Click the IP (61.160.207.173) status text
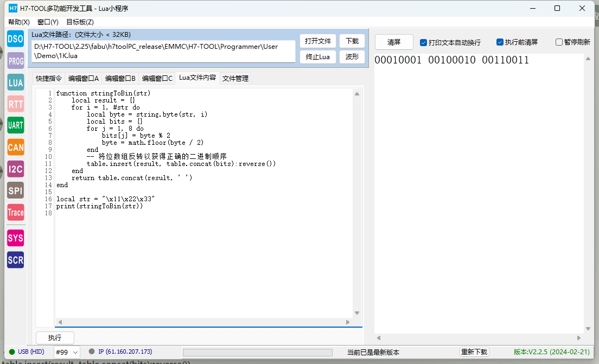Screen dimensions: 599x364 click(x=125, y=352)
